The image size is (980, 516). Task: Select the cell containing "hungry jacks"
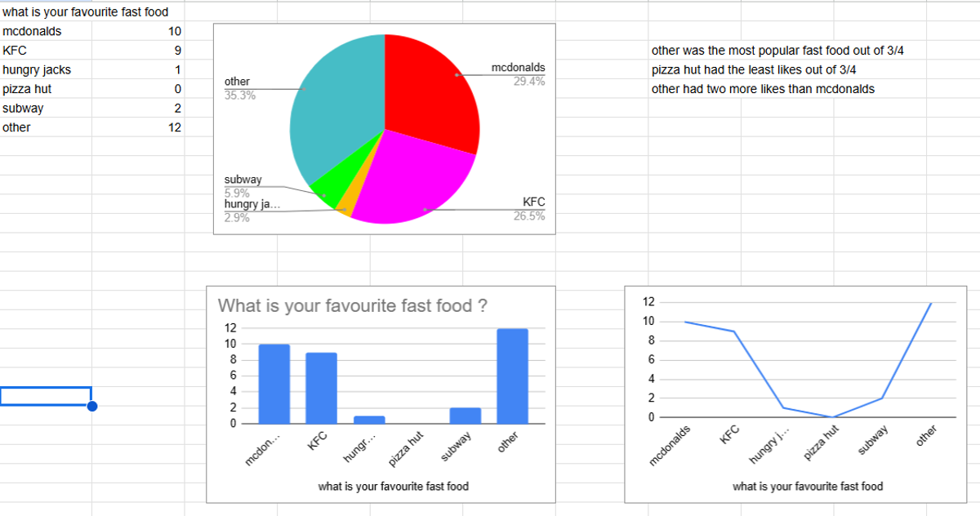point(37,69)
